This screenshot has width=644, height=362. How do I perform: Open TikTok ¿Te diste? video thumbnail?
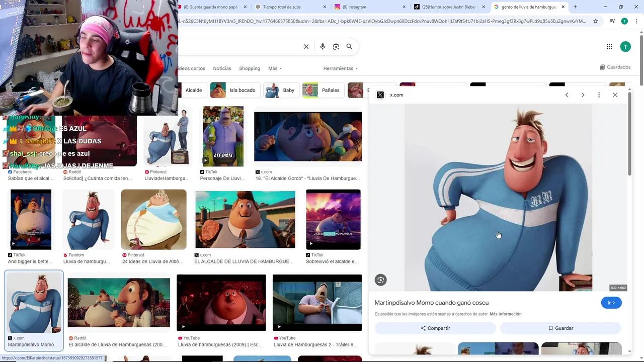pyautogui.click(x=223, y=136)
